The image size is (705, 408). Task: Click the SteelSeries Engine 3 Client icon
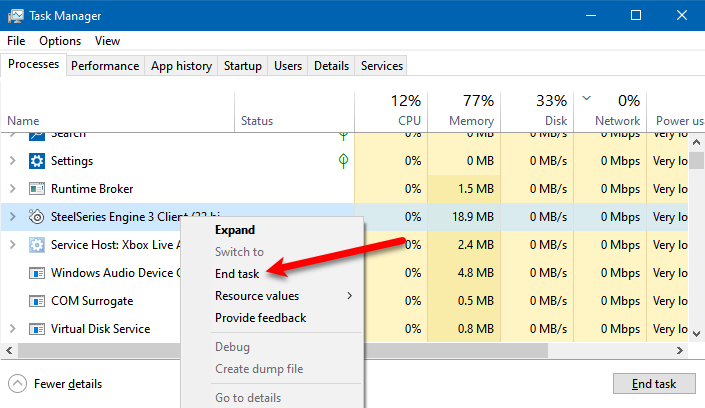37,217
